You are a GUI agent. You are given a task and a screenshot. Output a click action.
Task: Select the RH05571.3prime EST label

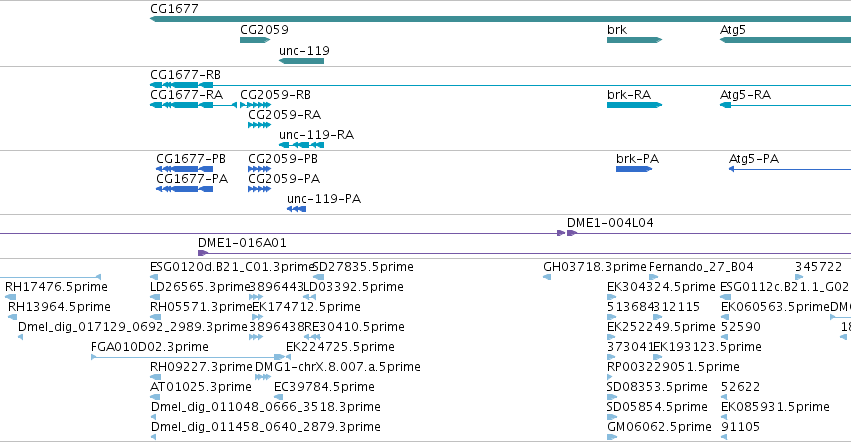click(x=201, y=307)
